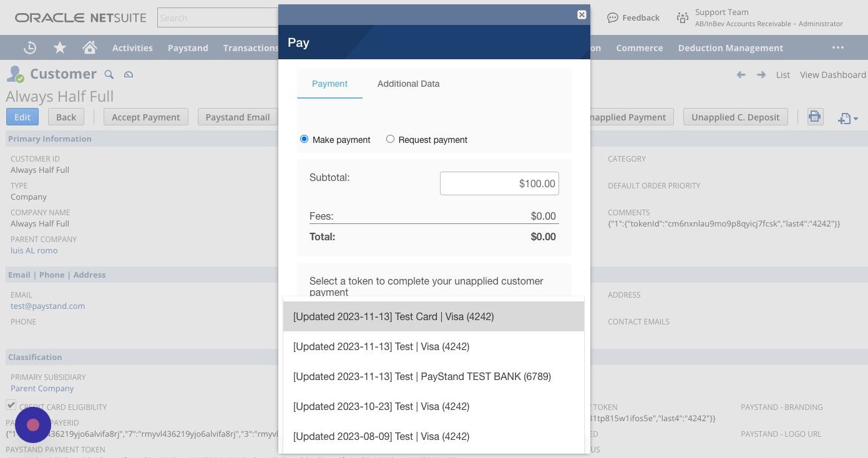Image resolution: width=868 pixels, height=458 pixels.
Task: Click the Oracle NetSuite logo
Action: tap(80, 17)
